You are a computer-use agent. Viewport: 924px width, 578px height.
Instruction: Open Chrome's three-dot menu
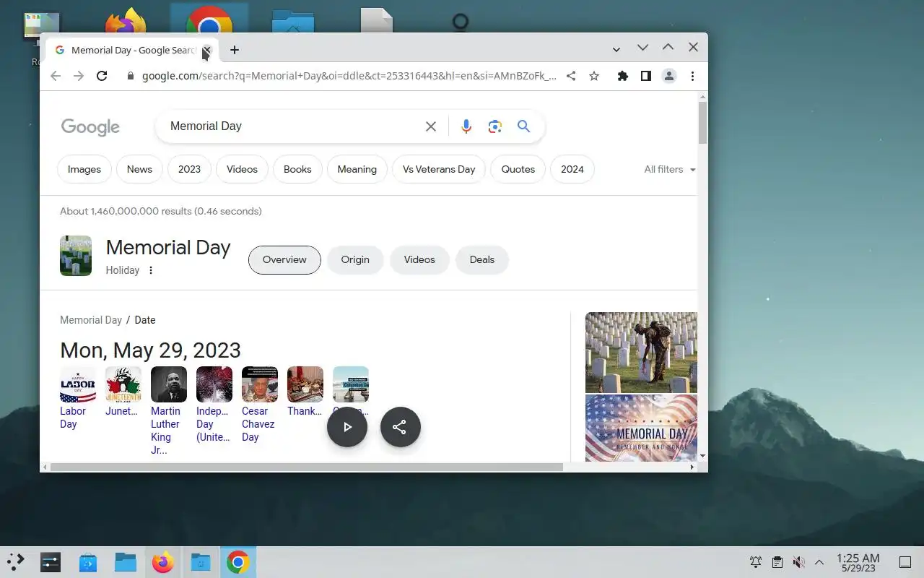[692, 76]
